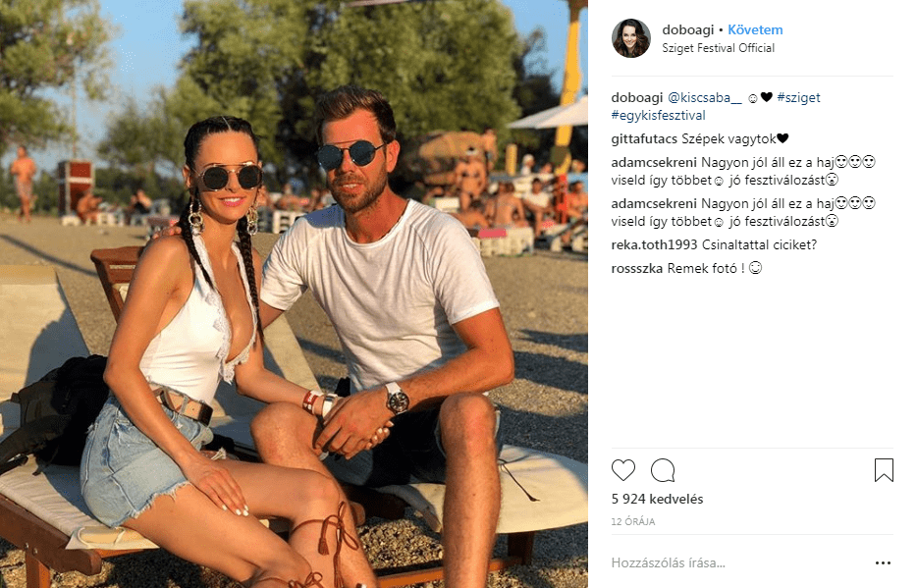The image size is (917, 588).
Task: Follow the account via the Követem link
Action: pos(755,29)
